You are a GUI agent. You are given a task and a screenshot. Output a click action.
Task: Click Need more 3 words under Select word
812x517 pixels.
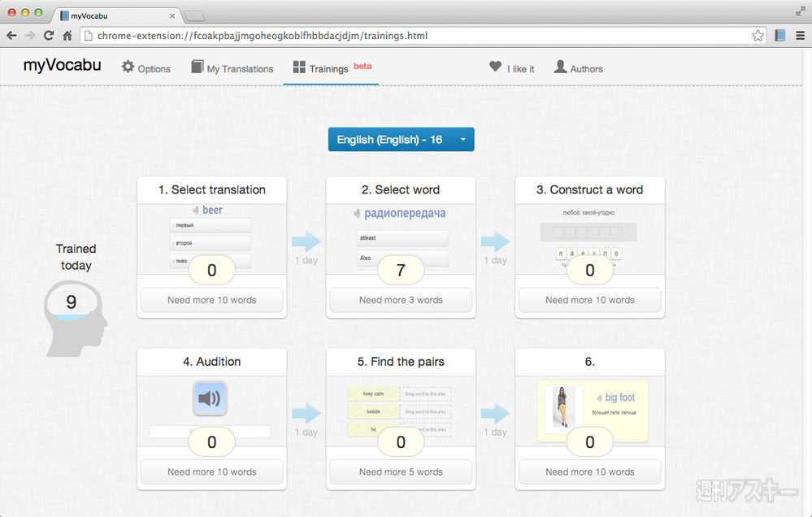click(x=401, y=300)
